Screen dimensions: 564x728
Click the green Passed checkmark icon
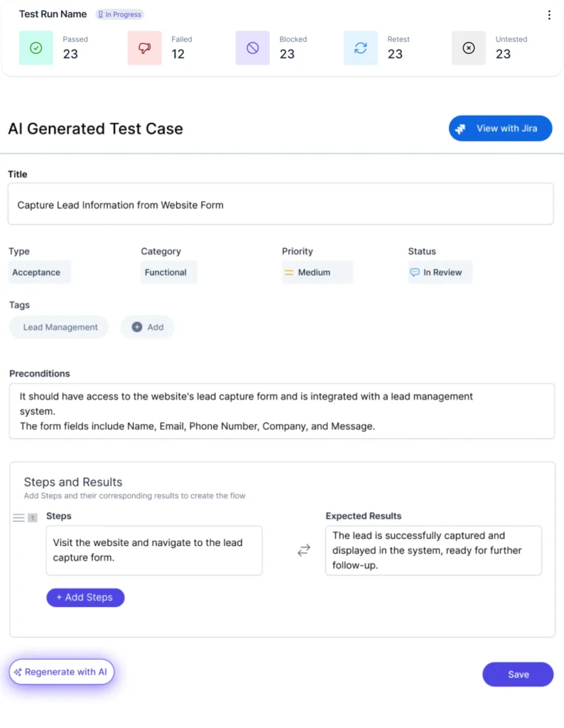pos(36,48)
